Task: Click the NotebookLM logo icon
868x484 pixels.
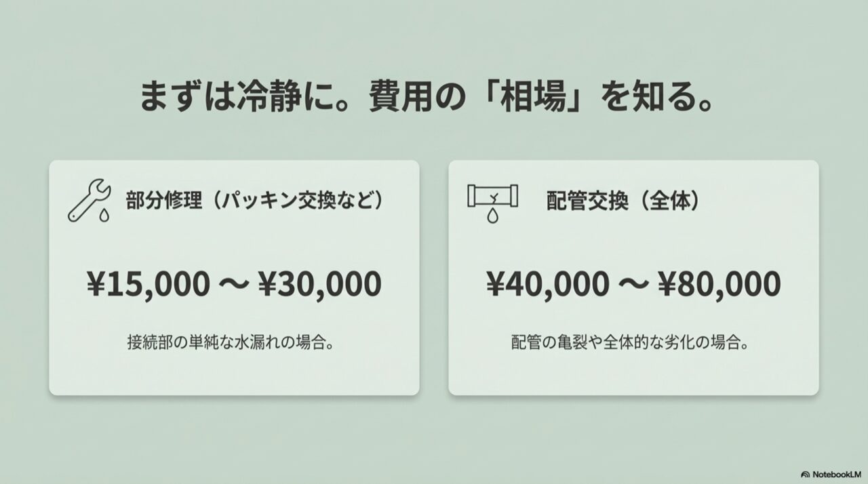Action: (x=806, y=474)
